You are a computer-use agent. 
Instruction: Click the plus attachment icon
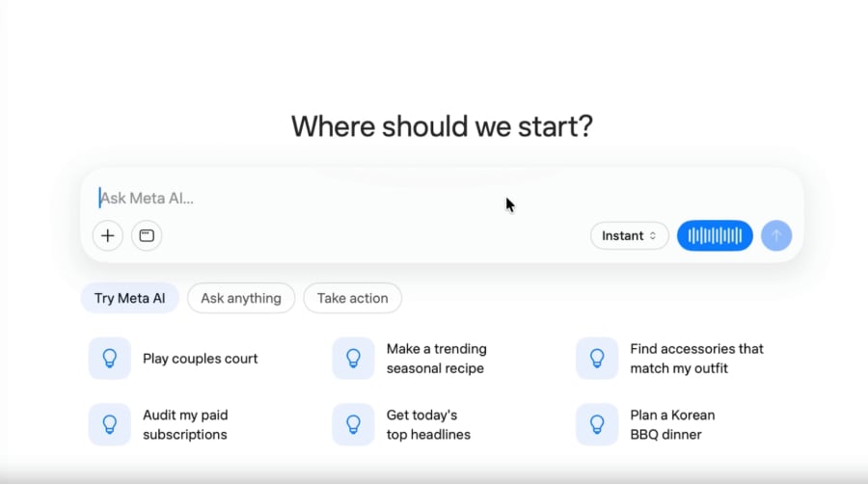pos(107,235)
